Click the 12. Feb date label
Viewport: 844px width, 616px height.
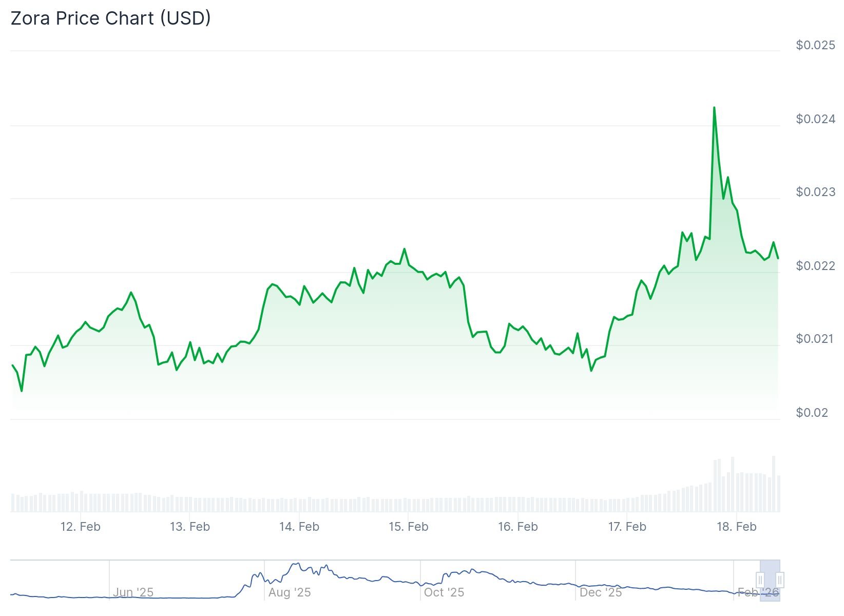pyautogui.click(x=80, y=527)
